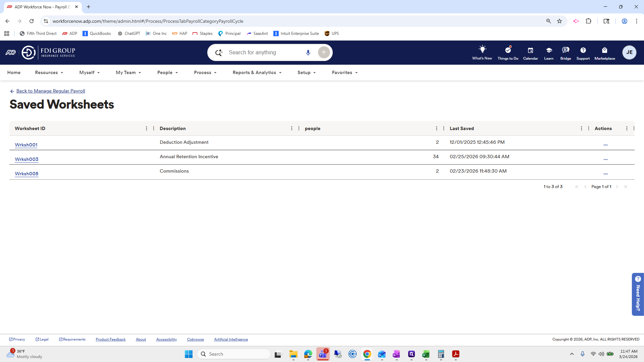Activate voice search microphone

308,52
